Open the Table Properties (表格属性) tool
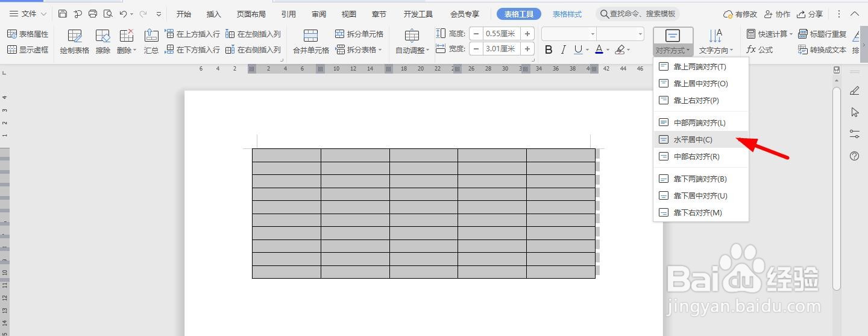The image size is (868, 336). click(x=28, y=34)
